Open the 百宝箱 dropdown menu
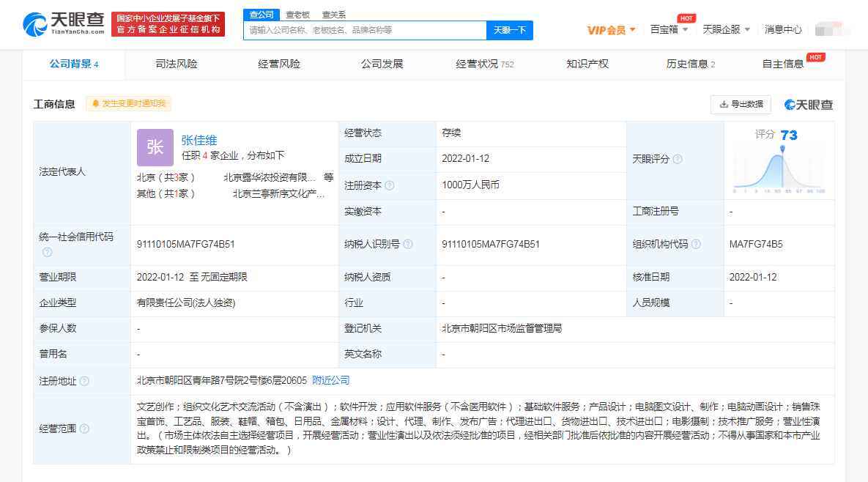 (x=669, y=29)
